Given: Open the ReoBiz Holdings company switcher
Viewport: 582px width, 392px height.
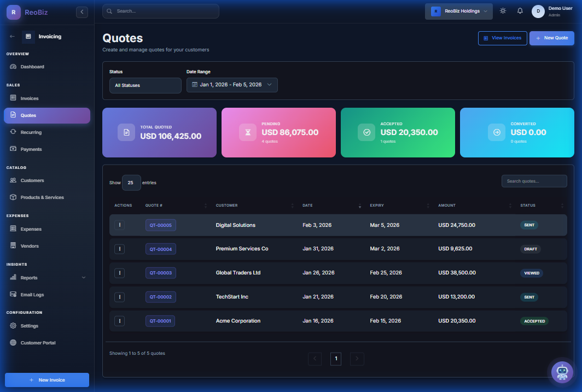Looking at the screenshot, I should coord(458,10).
